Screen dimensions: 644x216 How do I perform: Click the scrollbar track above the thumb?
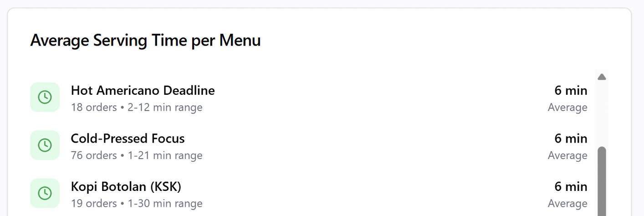(602, 114)
